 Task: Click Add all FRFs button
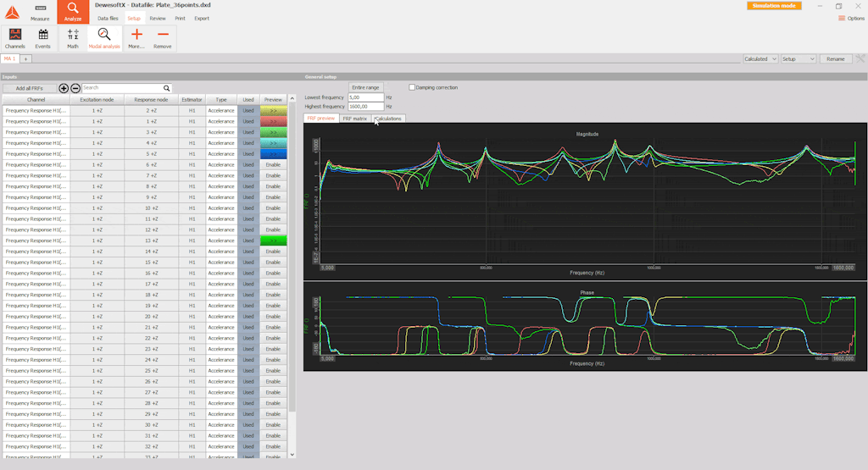tap(30, 88)
